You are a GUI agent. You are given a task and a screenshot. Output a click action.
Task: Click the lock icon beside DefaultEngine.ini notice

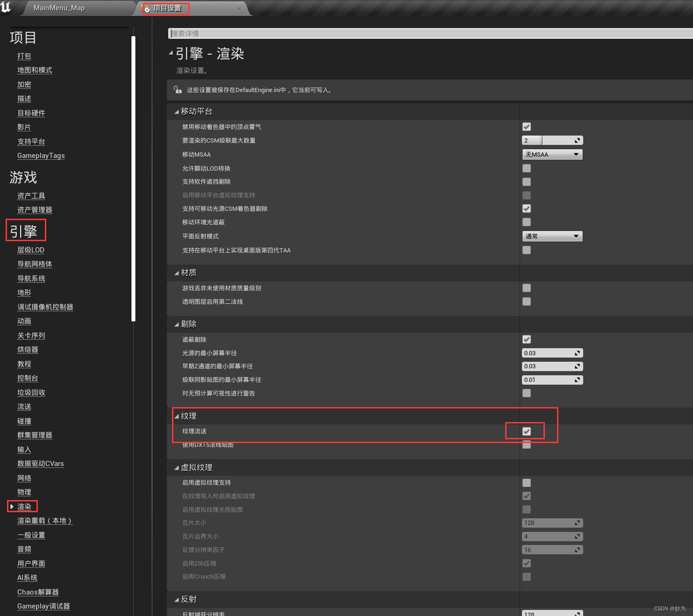pyautogui.click(x=178, y=90)
